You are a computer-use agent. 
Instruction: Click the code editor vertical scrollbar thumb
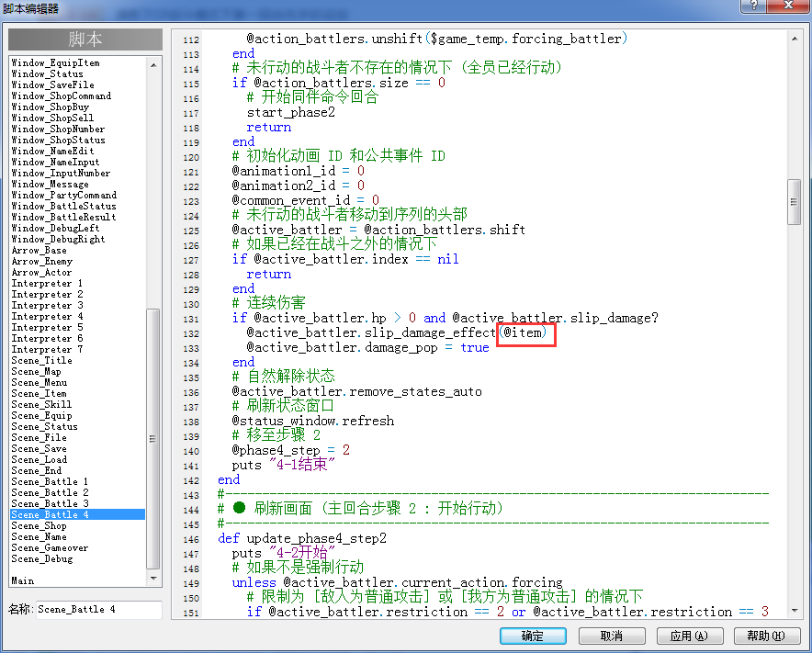coord(794,202)
